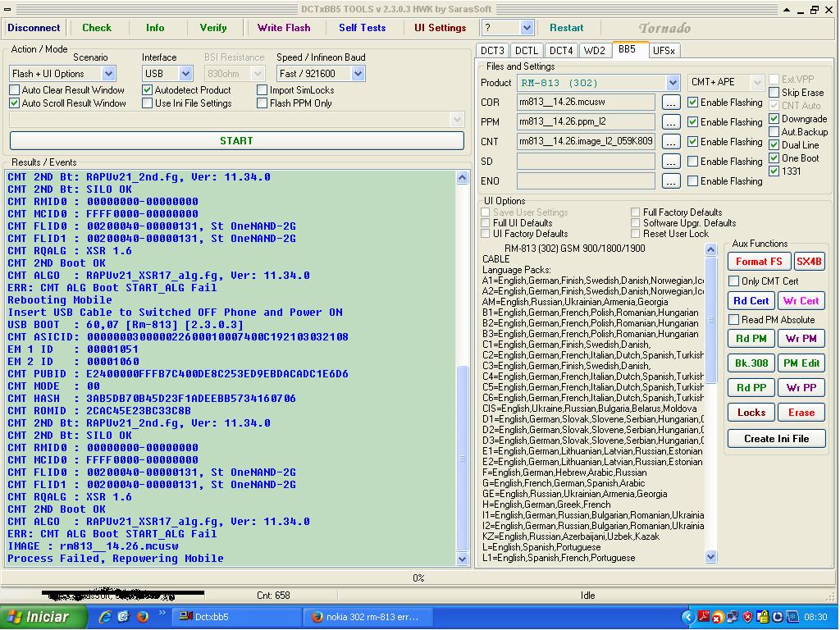This screenshot has height=630, width=840.
Task: Open the Firefox nokia 302 rm-813 taskbar window
Action: click(x=367, y=617)
